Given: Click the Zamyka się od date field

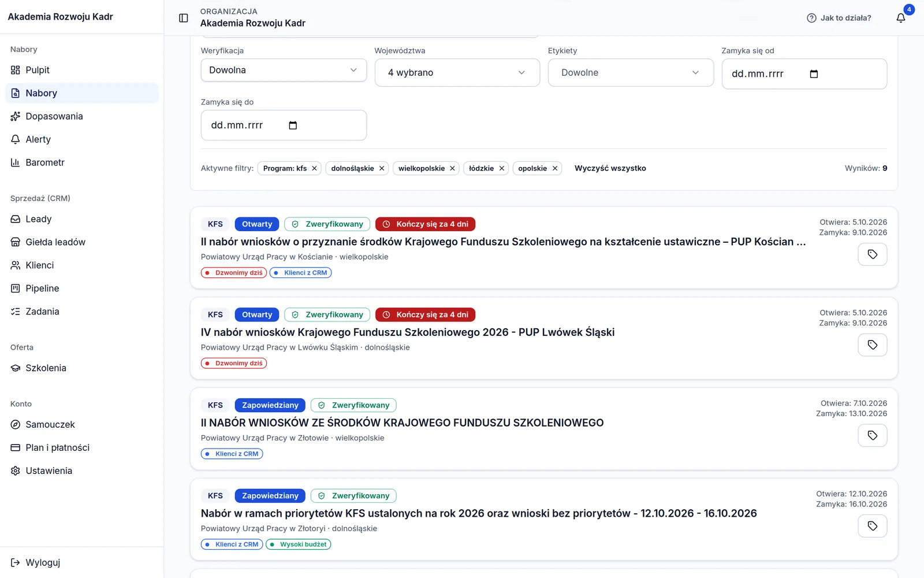Looking at the screenshot, I should 804,74.
